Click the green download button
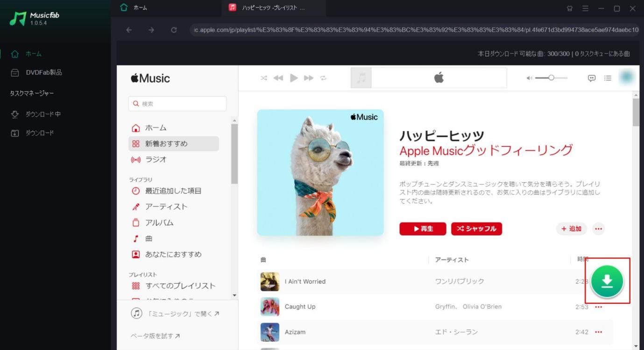This screenshot has height=350, width=644. pyautogui.click(x=607, y=281)
